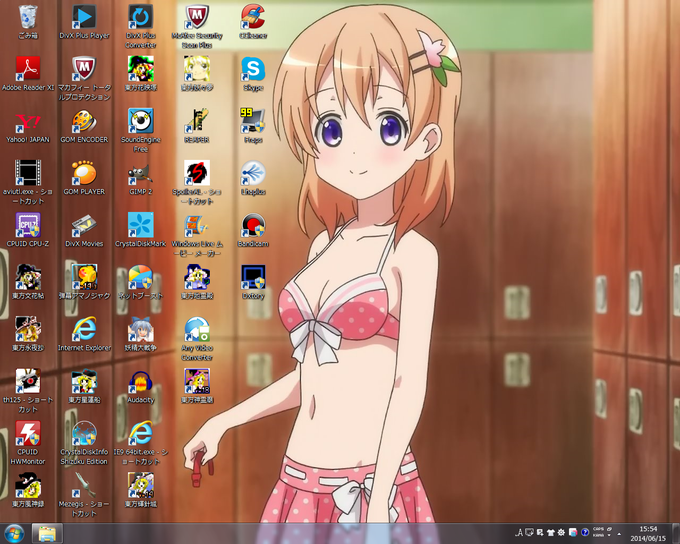680x544 pixels.
Task: Click IME input mode 'A' indicator
Action: (519, 532)
